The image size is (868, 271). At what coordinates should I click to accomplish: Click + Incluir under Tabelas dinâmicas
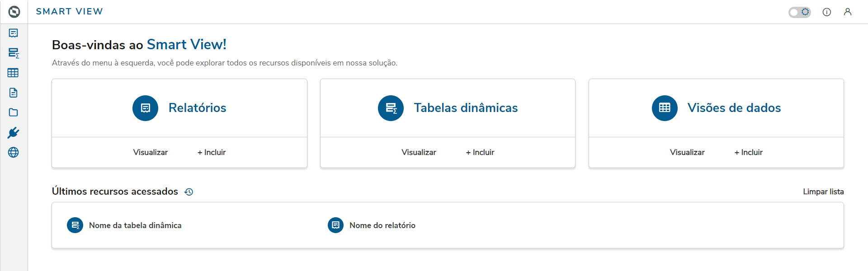pos(480,153)
